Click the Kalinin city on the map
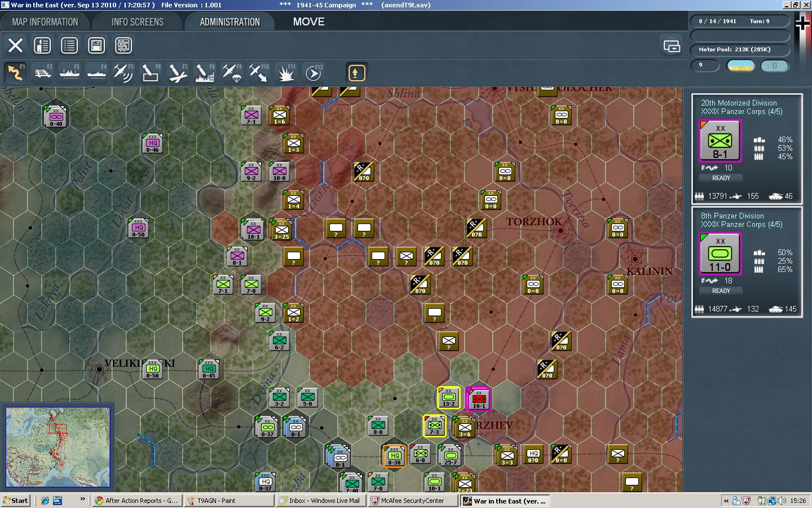This screenshot has width=812, height=508. [x=635, y=259]
